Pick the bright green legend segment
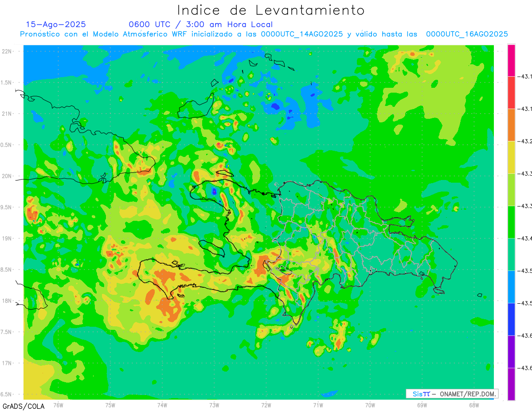The height and width of the screenshot is (411, 532). click(x=511, y=222)
